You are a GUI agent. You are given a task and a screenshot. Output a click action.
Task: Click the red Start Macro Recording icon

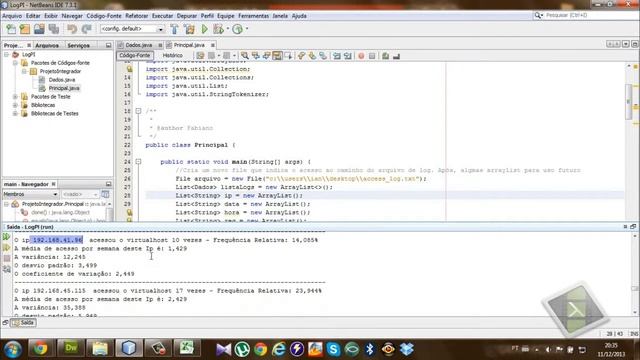click(x=361, y=56)
